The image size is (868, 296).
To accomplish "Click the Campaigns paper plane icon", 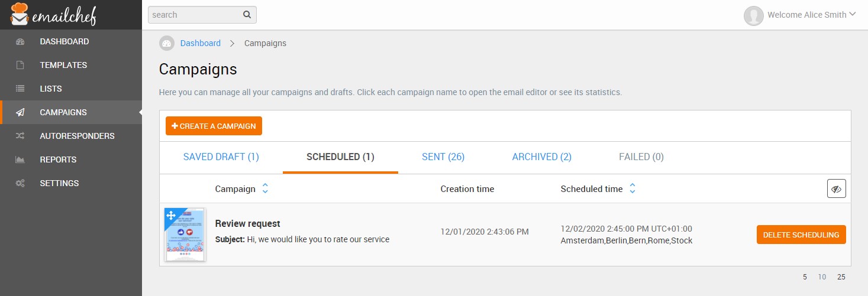I will coord(20,112).
